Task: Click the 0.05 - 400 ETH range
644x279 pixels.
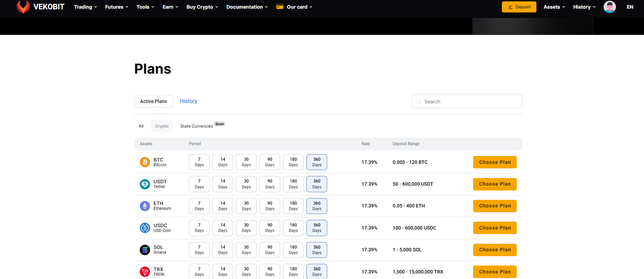Action: pos(409,206)
